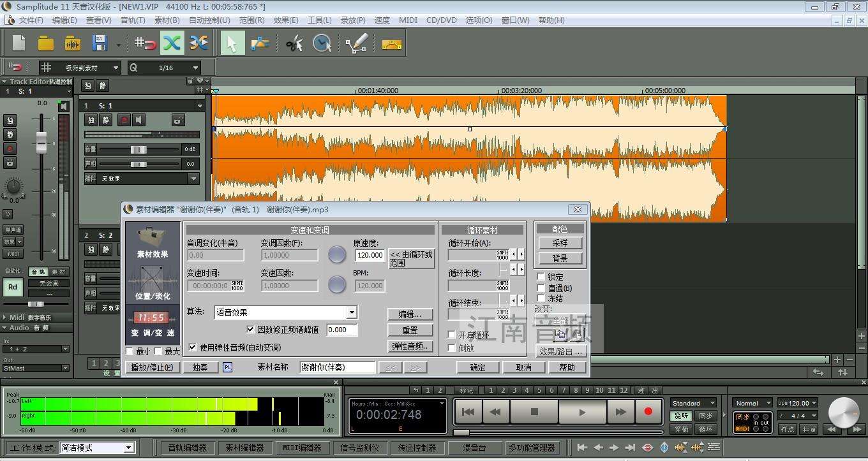Open the MIDI menu
The image size is (868, 461).
pos(408,20)
